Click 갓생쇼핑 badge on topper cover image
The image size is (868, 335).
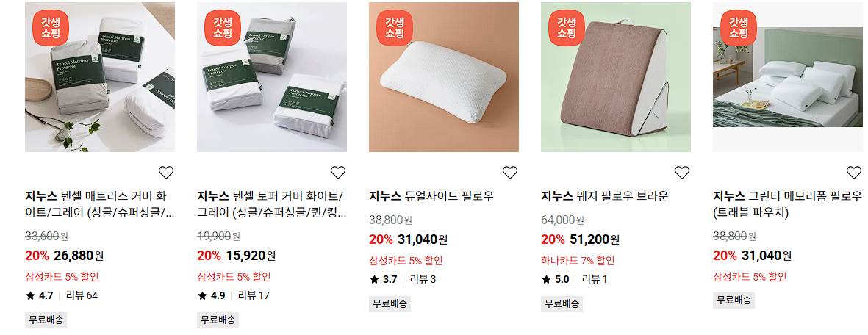[223, 28]
